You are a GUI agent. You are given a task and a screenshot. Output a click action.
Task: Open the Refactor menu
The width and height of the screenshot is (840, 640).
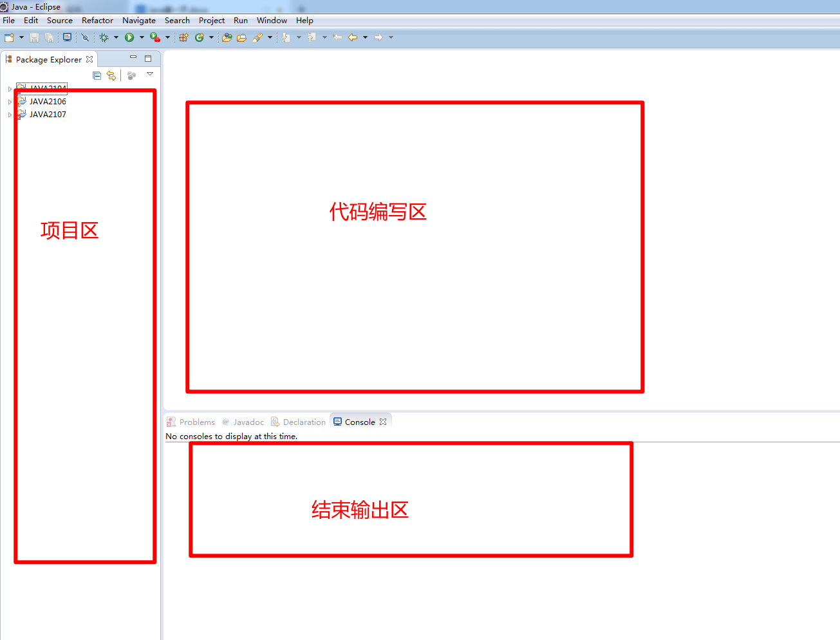click(97, 21)
